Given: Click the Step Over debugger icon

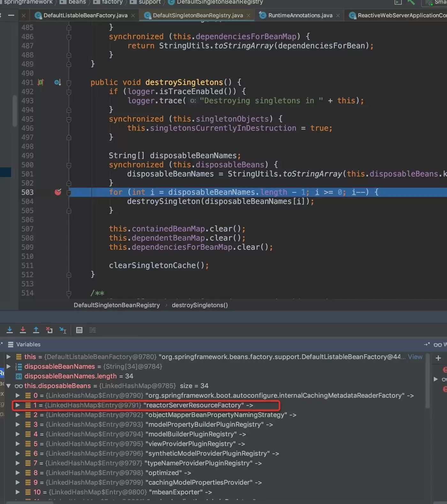Looking at the screenshot, I should tap(10, 330).
